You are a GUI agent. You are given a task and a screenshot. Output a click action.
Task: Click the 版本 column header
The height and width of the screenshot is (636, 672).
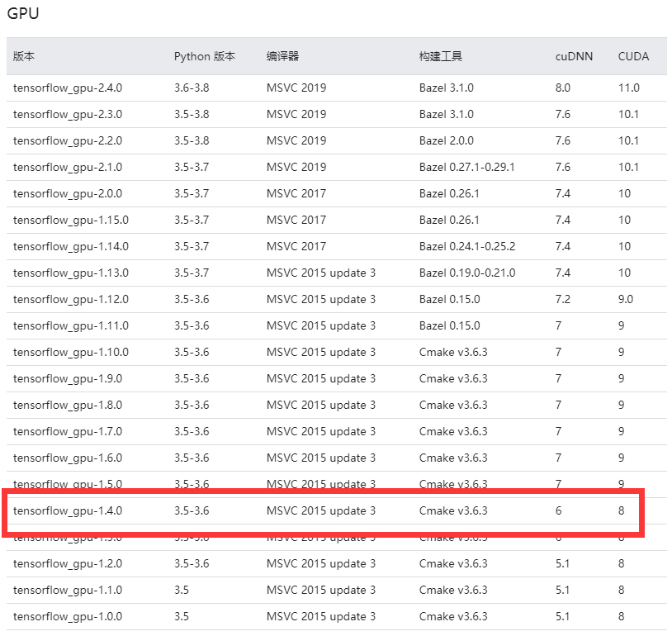tap(23, 57)
